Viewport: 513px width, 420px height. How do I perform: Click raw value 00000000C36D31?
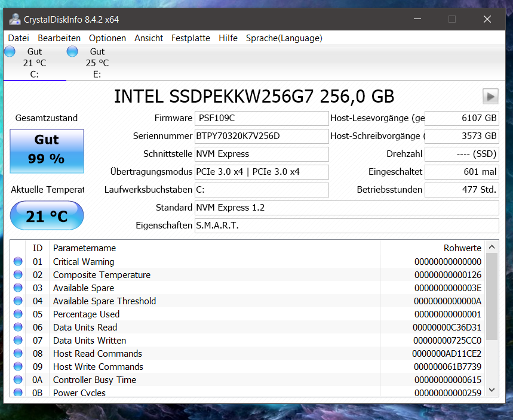click(447, 327)
